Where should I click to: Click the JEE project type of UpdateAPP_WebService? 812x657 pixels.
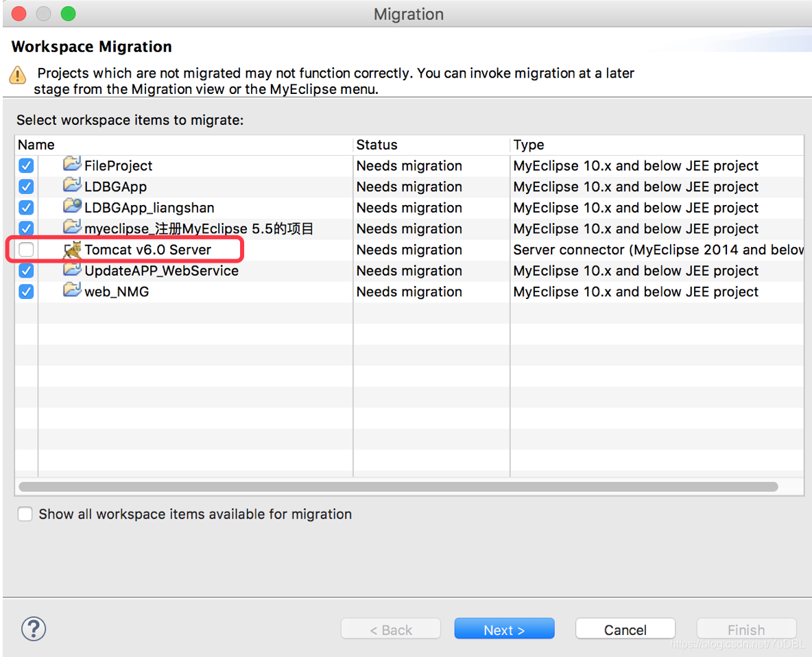pyautogui.click(x=636, y=271)
